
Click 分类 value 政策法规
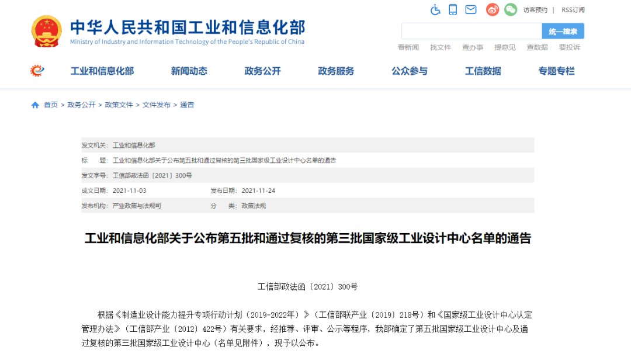[x=254, y=206]
